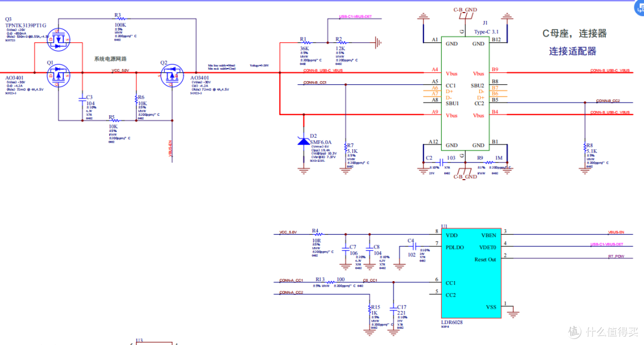
Task: Click the CONN-A_CC2 net label
Action: point(292,292)
